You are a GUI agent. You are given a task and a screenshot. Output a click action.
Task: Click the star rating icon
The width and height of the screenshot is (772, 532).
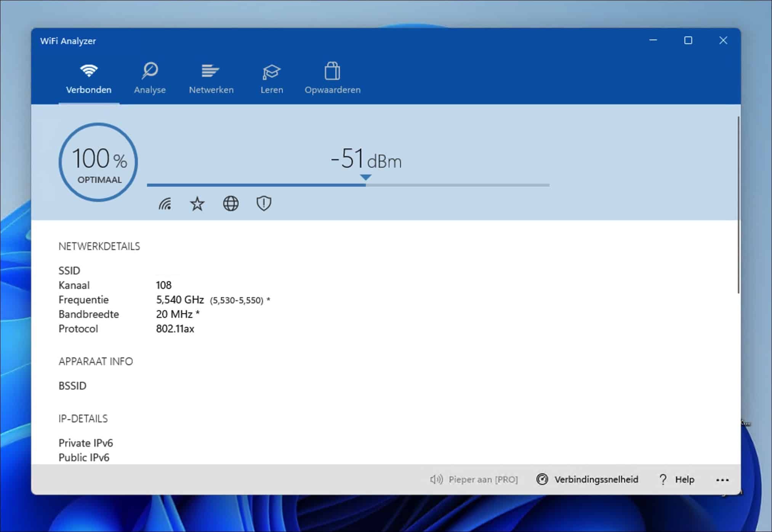pos(197,204)
